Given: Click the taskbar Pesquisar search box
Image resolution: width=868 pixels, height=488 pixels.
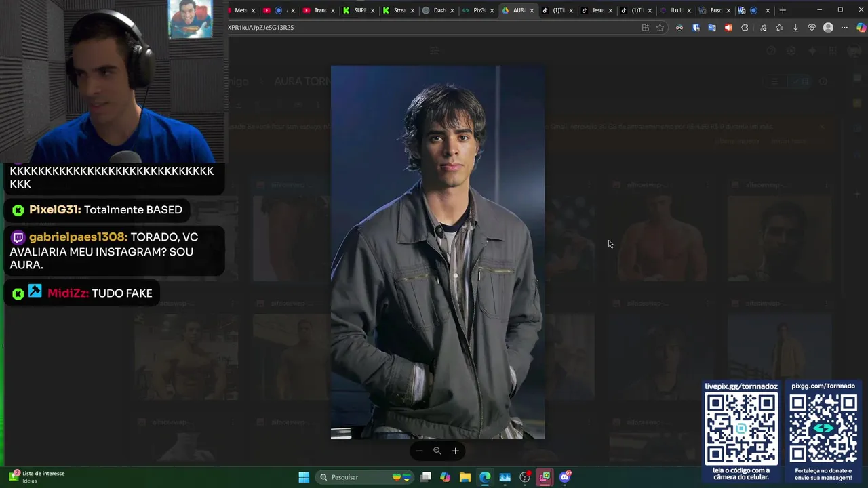Looking at the screenshot, I should [x=365, y=477].
